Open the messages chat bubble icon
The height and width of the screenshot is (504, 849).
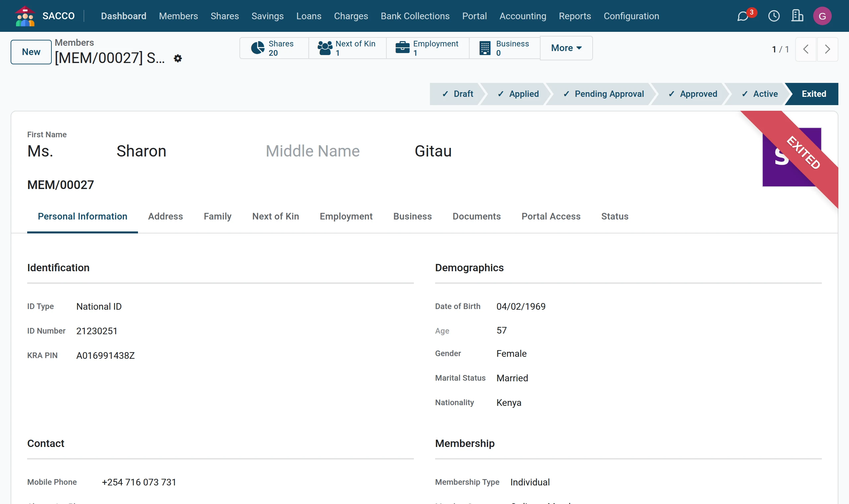[743, 16]
